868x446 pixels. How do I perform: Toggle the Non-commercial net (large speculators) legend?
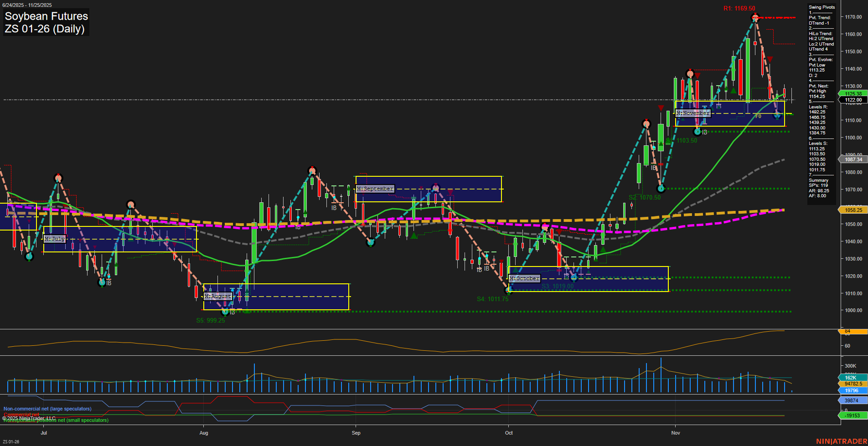tap(47, 409)
